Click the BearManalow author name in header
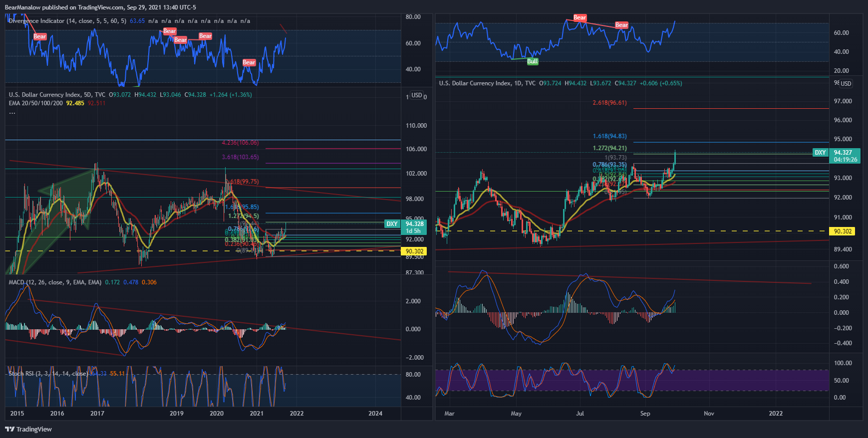Screen dimensions: 868x438 [x=23, y=7]
